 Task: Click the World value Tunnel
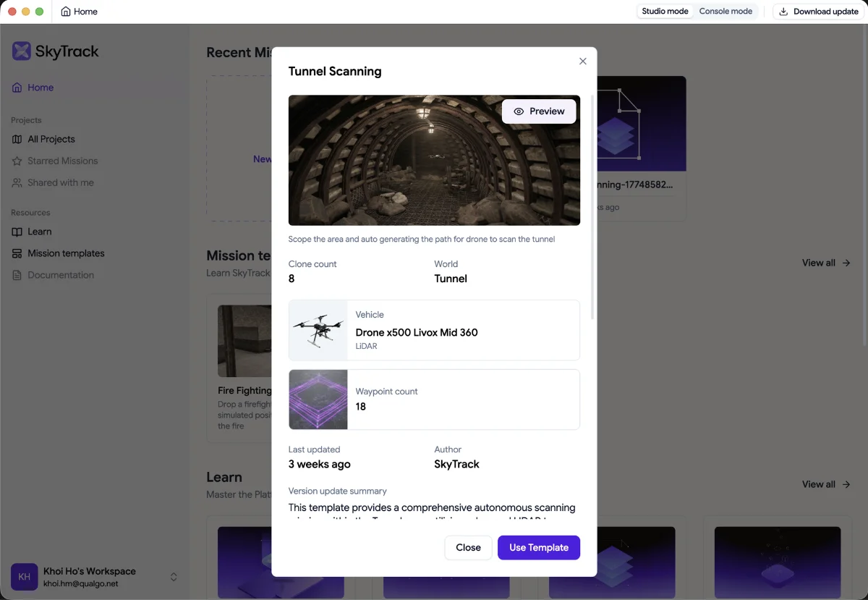click(451, 279)
